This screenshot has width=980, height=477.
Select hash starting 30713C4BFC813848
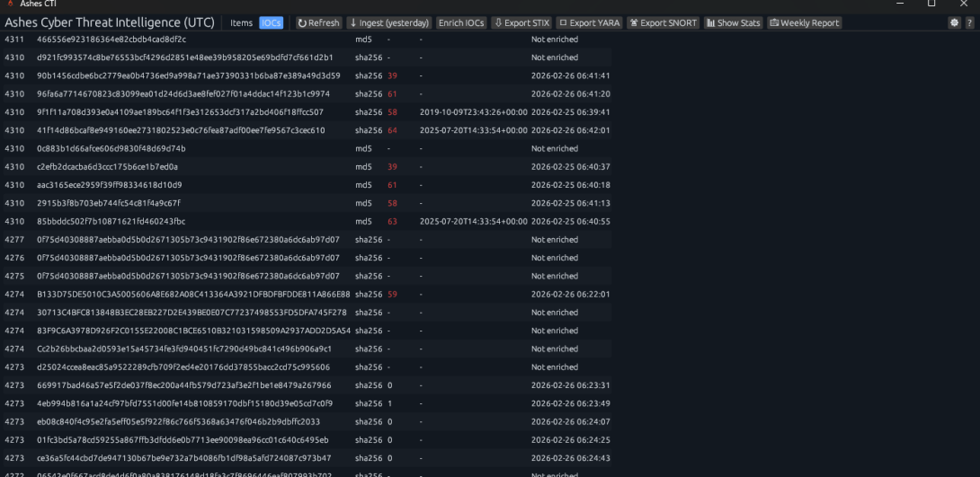pyautogui.click(x=192, y=313)
